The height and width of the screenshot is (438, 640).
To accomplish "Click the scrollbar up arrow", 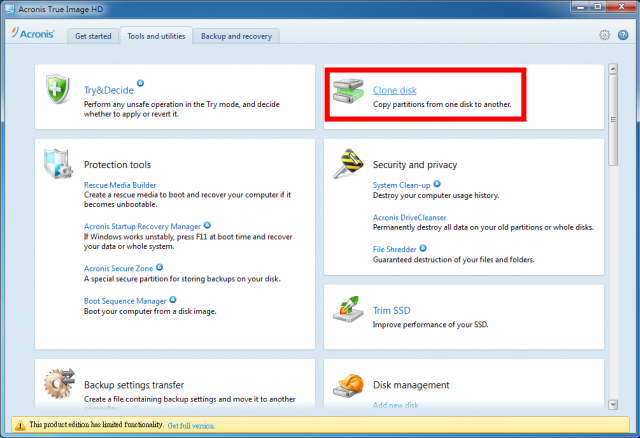I will tap(613, 69).
